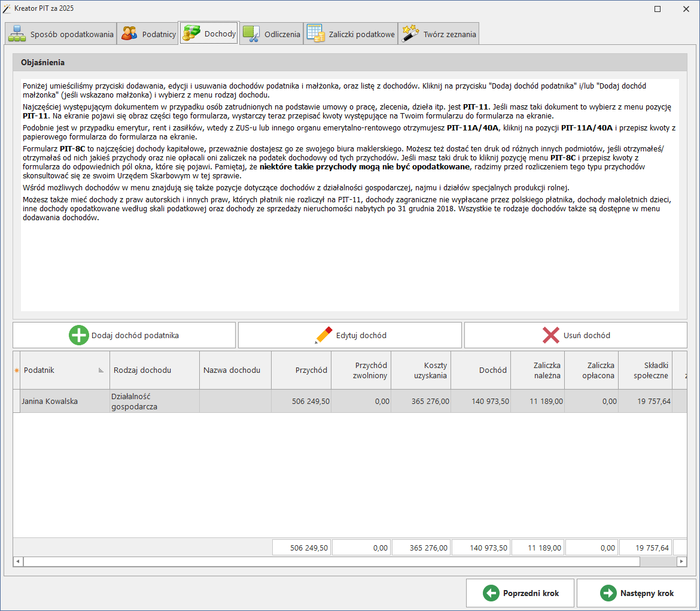700x611 pixels.
Task: Click the Sposób opodatkowania tab icon
Action: click(17, 34)
